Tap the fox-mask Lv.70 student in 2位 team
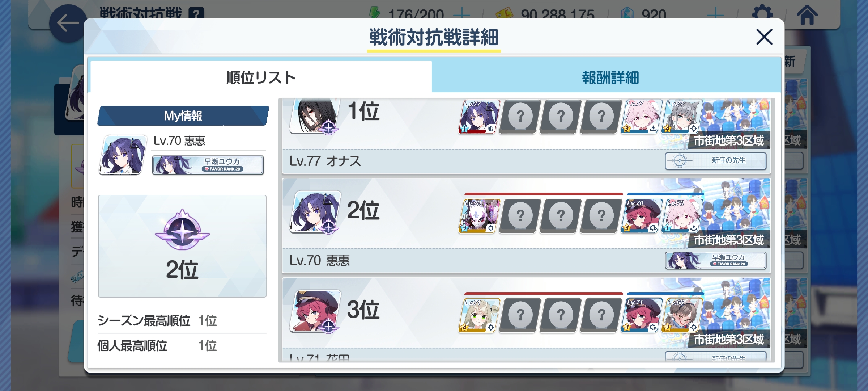The width and height of the screenshot is (868, 391). click(479, 216)
